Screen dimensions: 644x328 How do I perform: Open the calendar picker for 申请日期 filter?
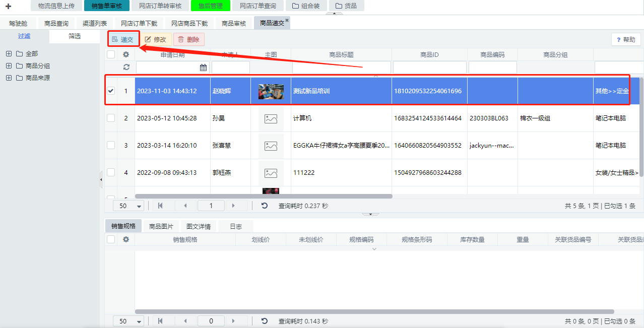click(203, 68)
